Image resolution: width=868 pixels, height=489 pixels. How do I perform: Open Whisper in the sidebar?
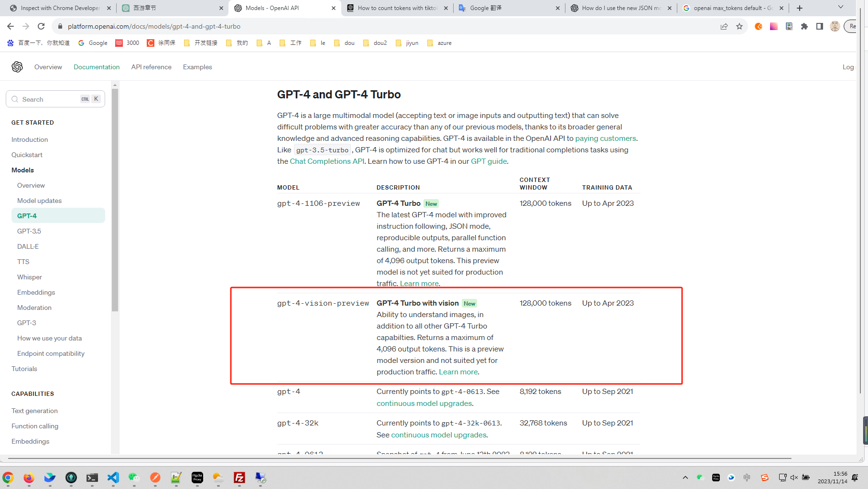tap(30, 277)
